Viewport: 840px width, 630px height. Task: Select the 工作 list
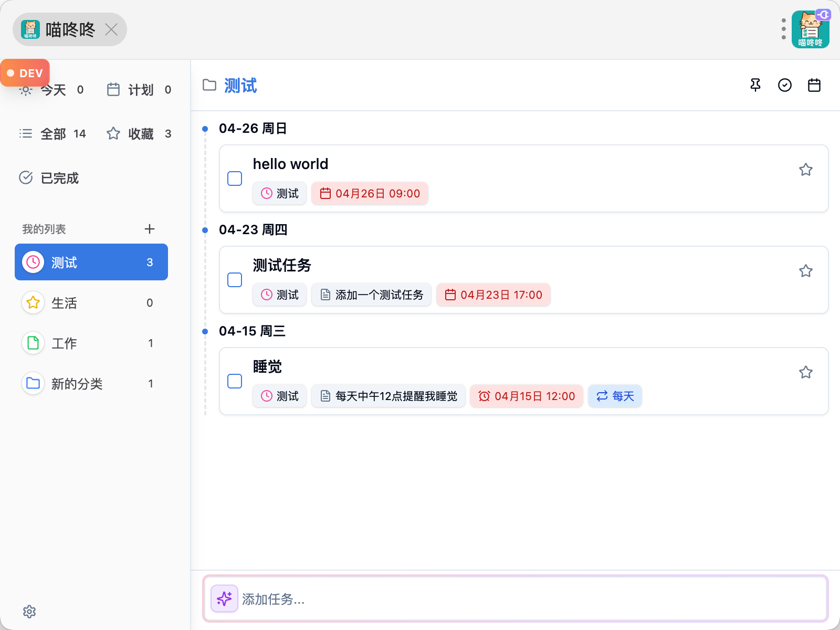pos(91,343)
